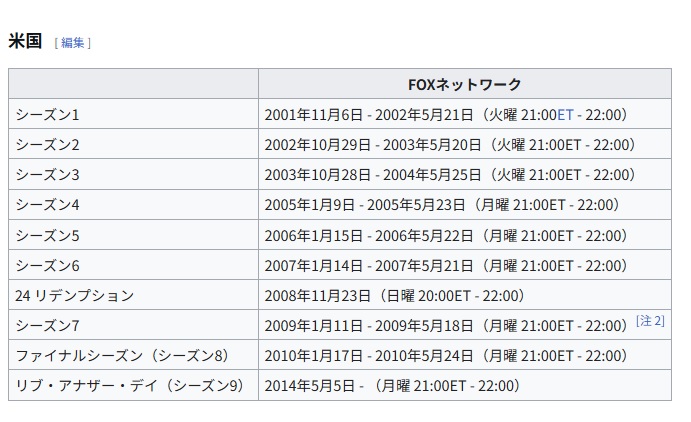Open footnote 注 2 in the シーズン7 row

[650, 321]
